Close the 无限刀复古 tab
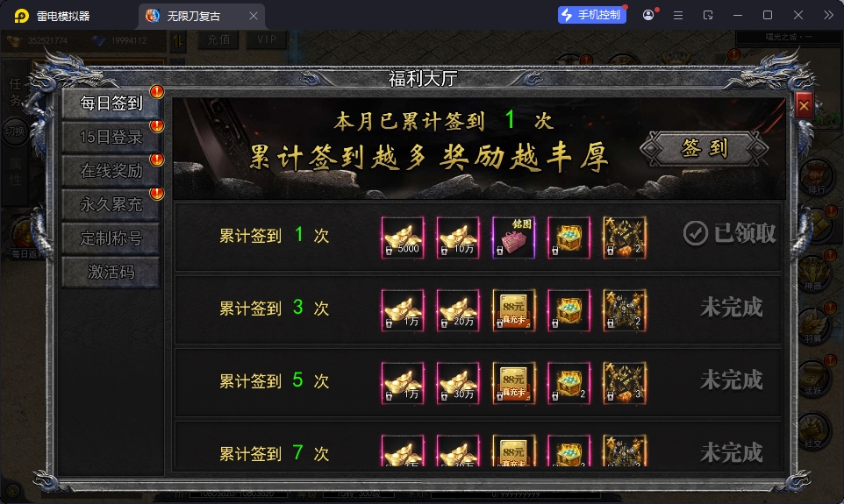This screenshot has height=504, width=844. pos(254,16)
